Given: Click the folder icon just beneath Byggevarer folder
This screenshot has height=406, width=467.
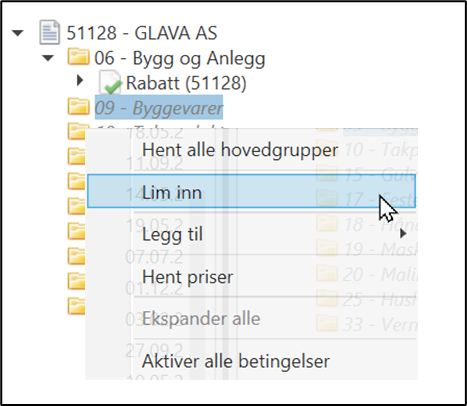Looking at the screenshot, I should click(76, 131).
